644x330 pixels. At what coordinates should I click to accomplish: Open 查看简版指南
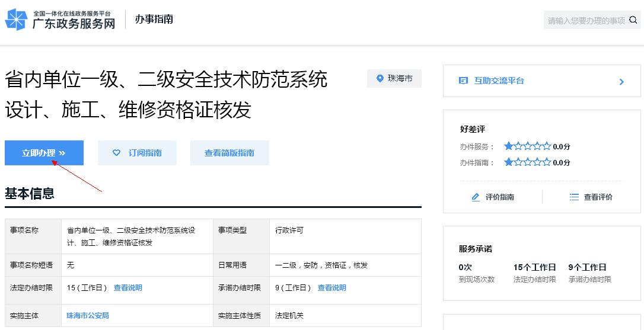tap(229, 153)
